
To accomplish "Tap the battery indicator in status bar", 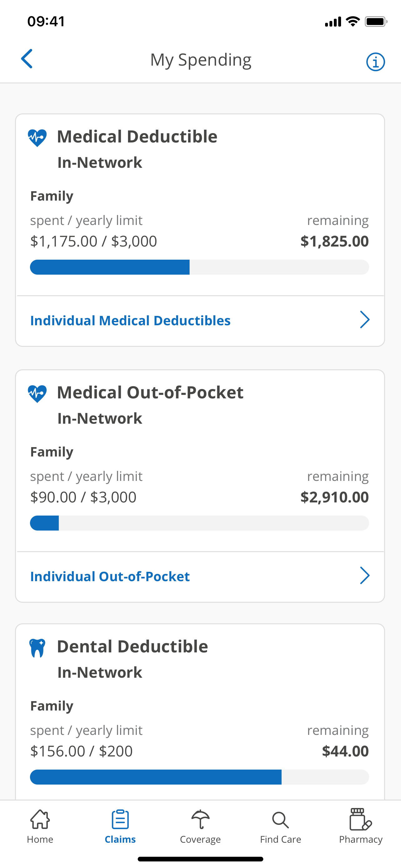I will coord(376,22).
